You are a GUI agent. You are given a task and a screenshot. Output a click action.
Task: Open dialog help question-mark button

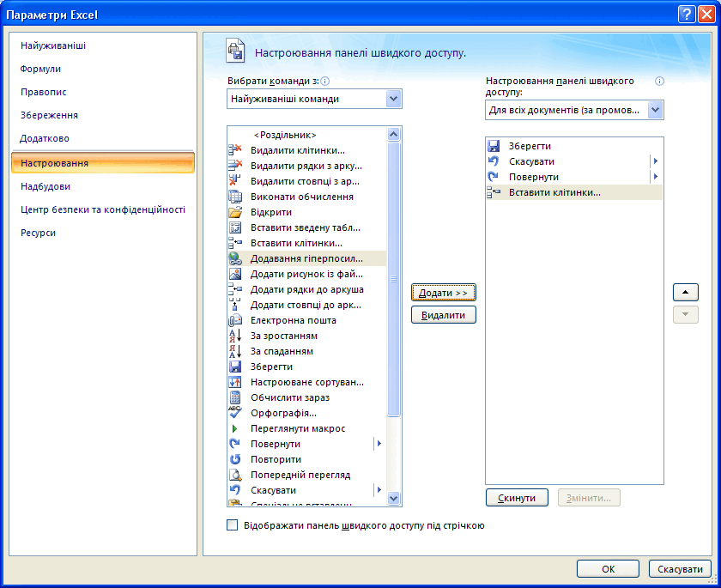point(687,15)
